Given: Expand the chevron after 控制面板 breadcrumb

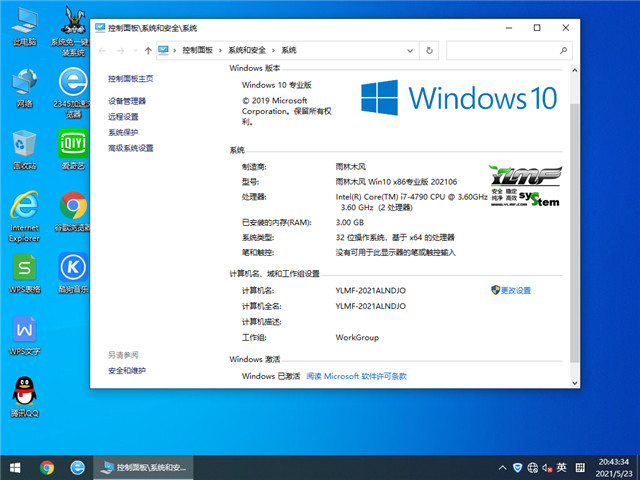Looking at the screenshot, I should (x=220, y=51).
